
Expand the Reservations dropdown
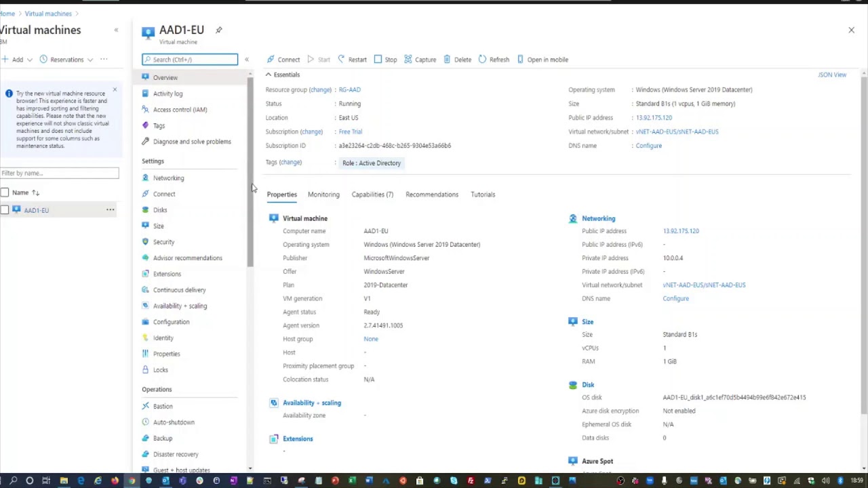click(x=90, y=60)
